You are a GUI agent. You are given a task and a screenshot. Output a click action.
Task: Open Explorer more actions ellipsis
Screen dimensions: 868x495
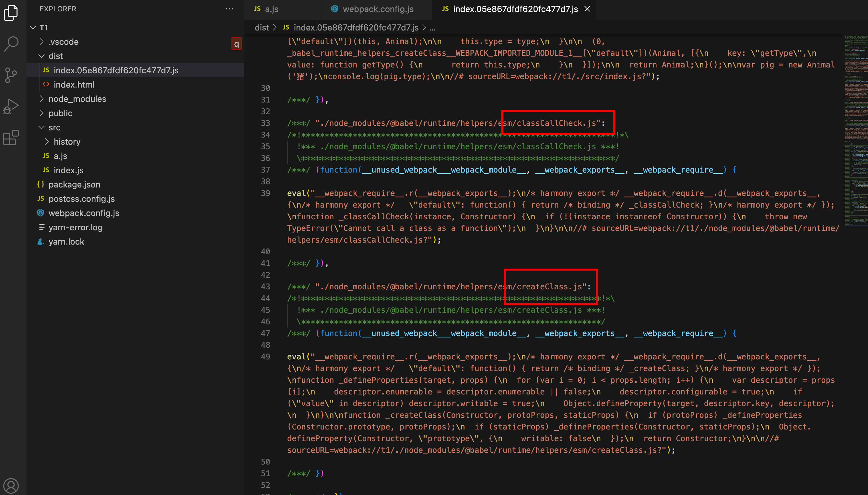229,9
